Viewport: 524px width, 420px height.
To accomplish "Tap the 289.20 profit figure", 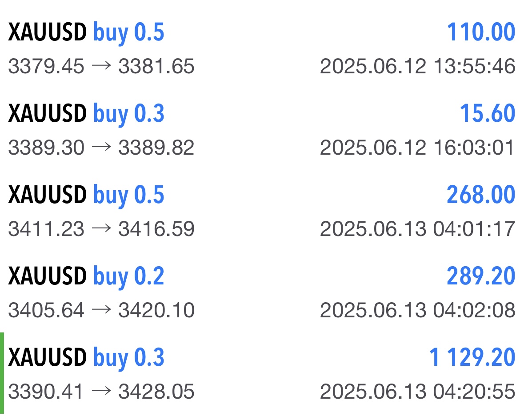I will click(x=481, y=276).
